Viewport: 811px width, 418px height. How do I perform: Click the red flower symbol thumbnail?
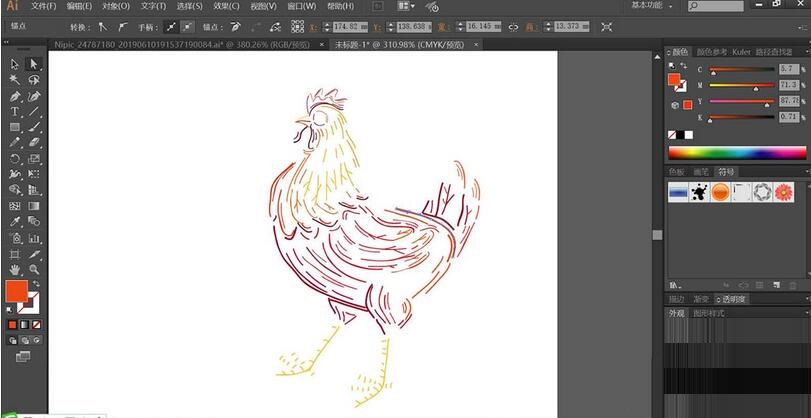[784, 191]
